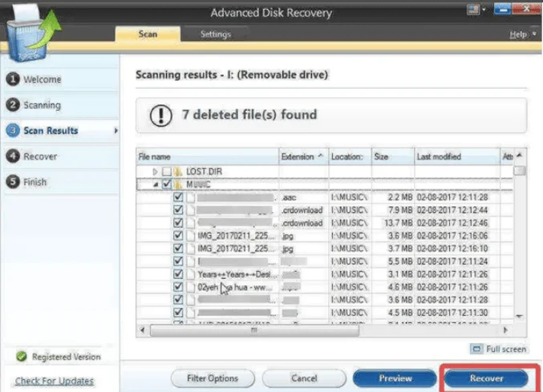This screenshot has width=543, height=392.
Task: Check the LOST.DIR folder checkbox
Action: [x=167, y=172]
